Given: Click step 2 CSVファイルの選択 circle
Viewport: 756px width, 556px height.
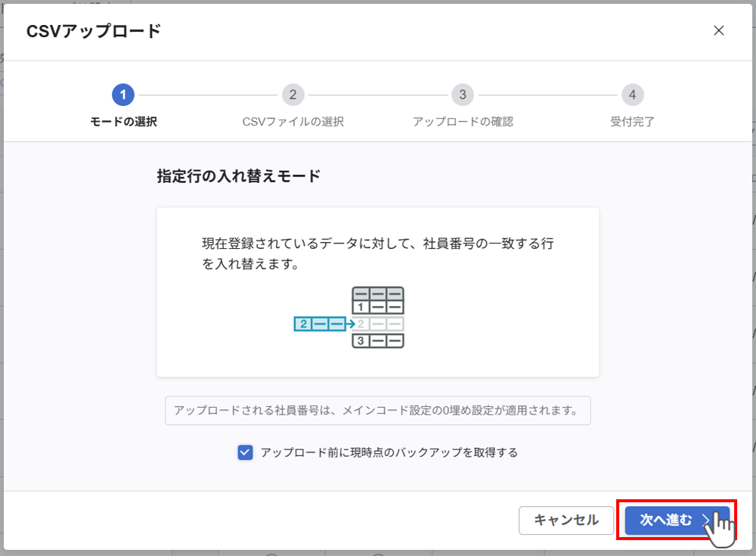Looking at the screenshot, I should (293, 94).
